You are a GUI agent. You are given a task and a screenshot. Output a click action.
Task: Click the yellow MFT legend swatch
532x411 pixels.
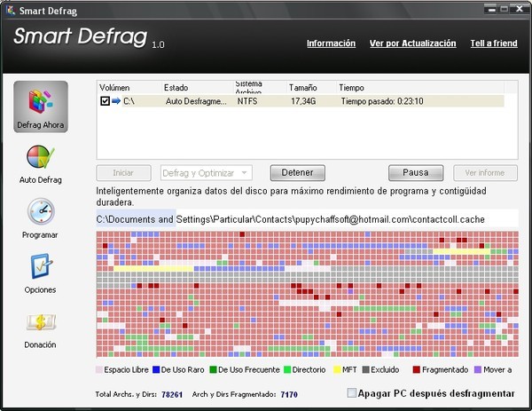click(338, 369)
